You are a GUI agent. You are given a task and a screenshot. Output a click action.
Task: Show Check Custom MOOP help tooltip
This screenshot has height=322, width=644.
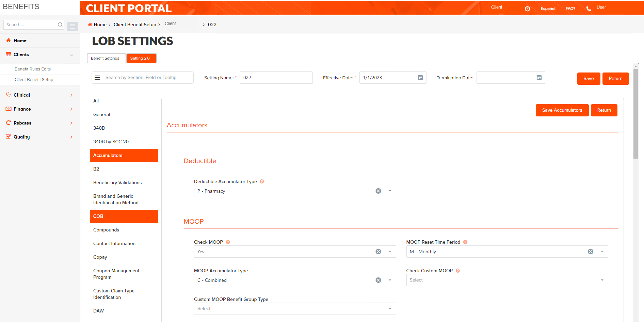click(x=458, y=271)
